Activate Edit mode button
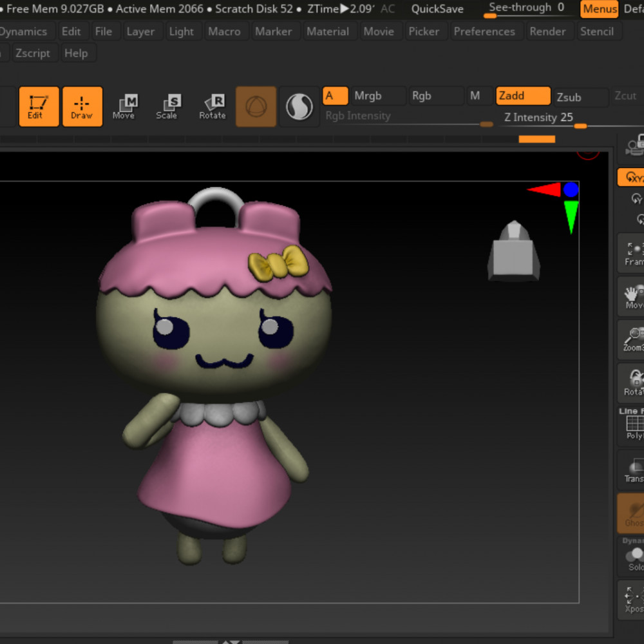The height and width of the screenshot is (644, 644). 39,106
